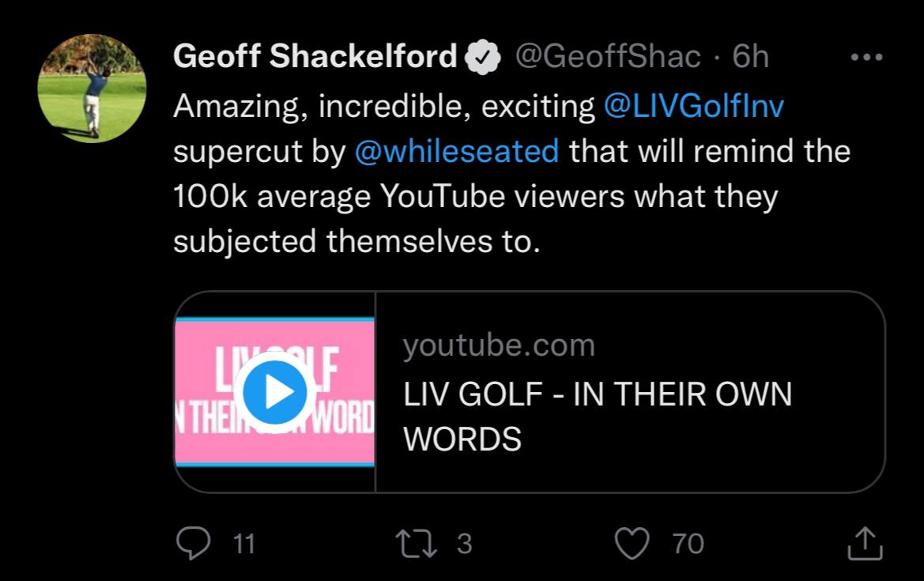Click the youtube.com domain label

tap(499, 345)
